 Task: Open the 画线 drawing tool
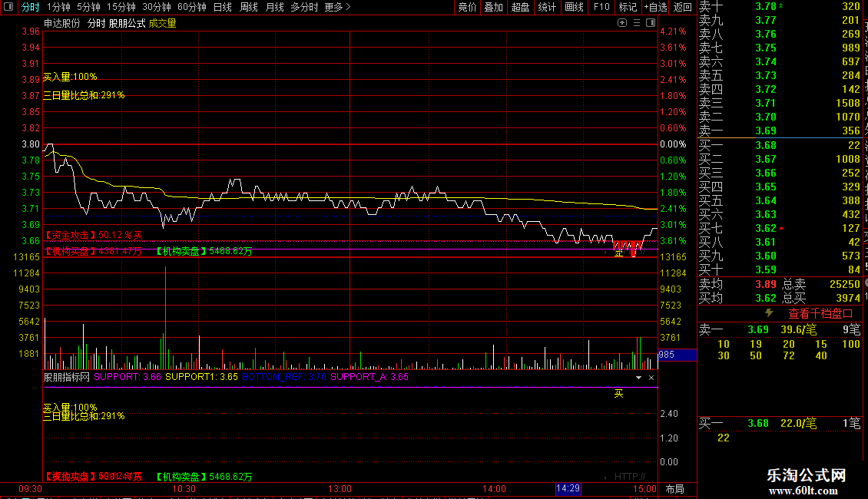(x=574, y=7)
